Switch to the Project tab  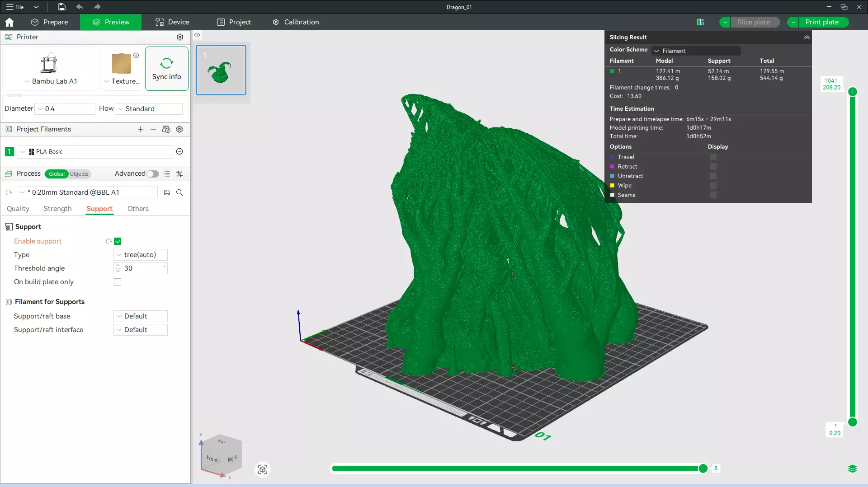tap(234, 22)
